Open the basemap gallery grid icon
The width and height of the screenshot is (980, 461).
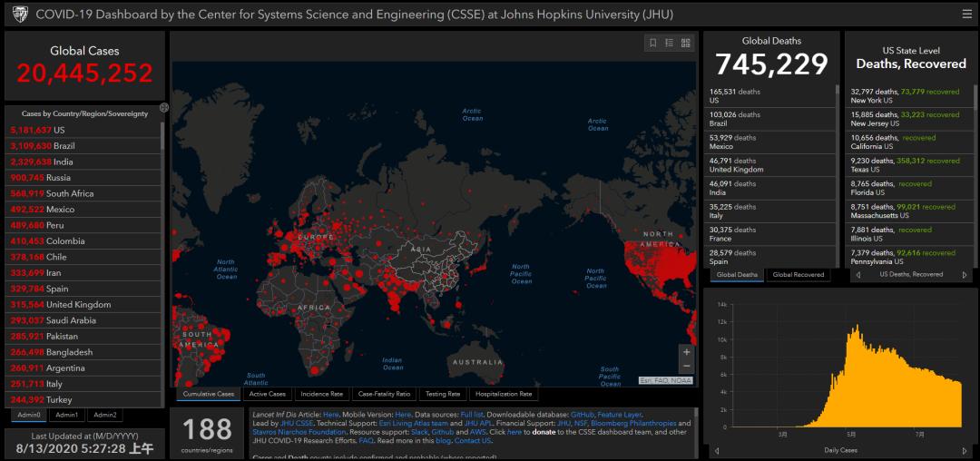pos(686,43)
